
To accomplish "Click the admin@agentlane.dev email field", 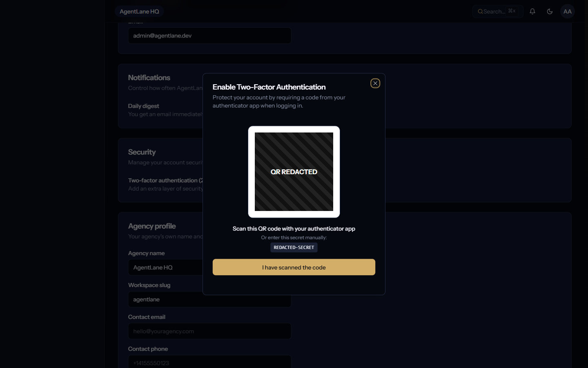I will point(210,36).
